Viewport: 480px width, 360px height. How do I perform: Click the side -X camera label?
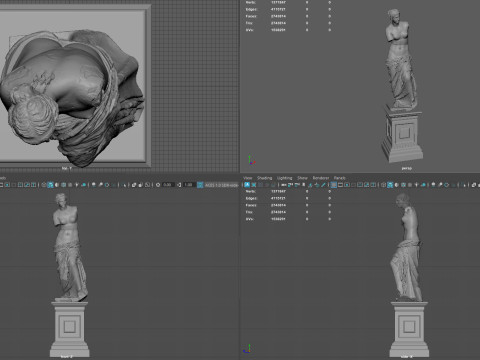point(407,357)
